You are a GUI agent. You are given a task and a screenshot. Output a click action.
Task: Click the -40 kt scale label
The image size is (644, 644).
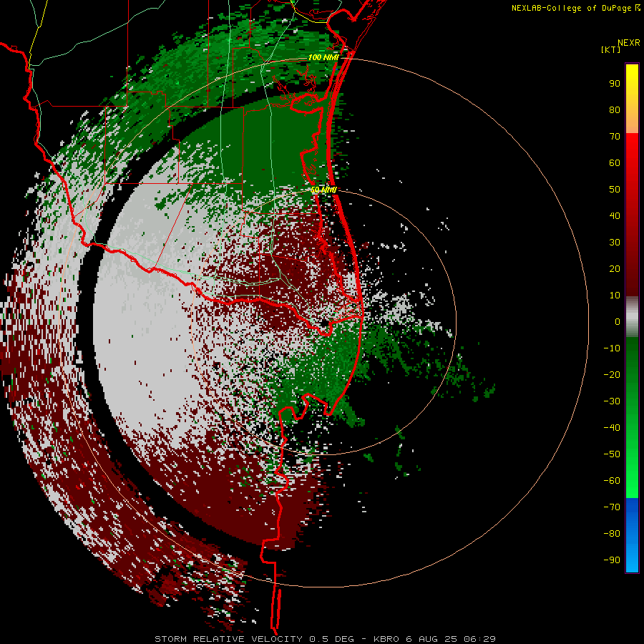click(612, 428)
